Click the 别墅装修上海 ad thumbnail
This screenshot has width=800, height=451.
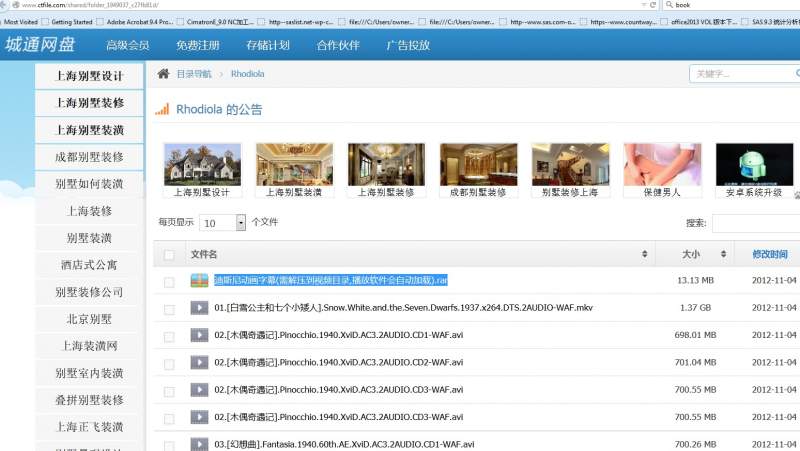point(570,165)
